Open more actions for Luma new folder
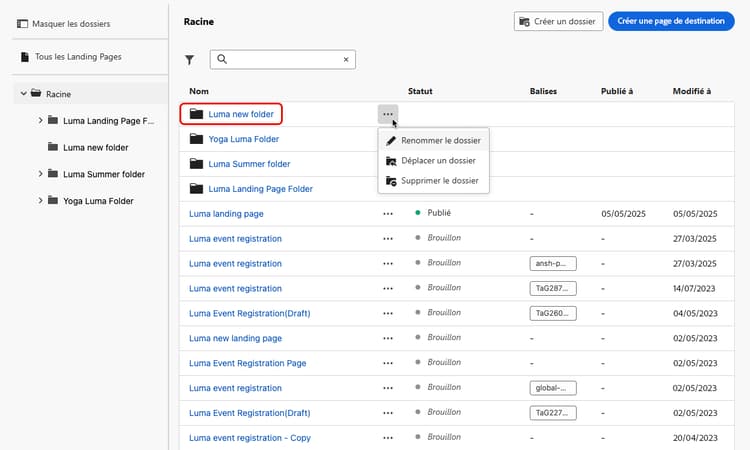The height and width of the screenshot is (450, 750). click(388, 114)
